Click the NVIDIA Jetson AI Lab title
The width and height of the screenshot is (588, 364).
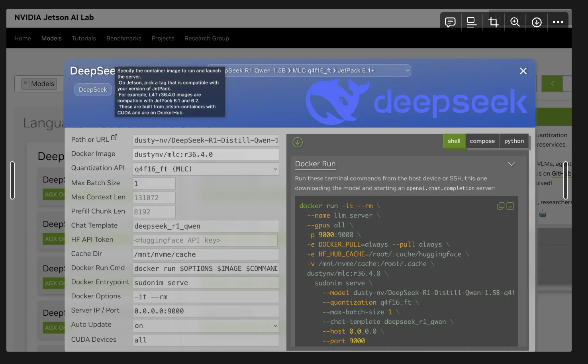coord(54,18)
